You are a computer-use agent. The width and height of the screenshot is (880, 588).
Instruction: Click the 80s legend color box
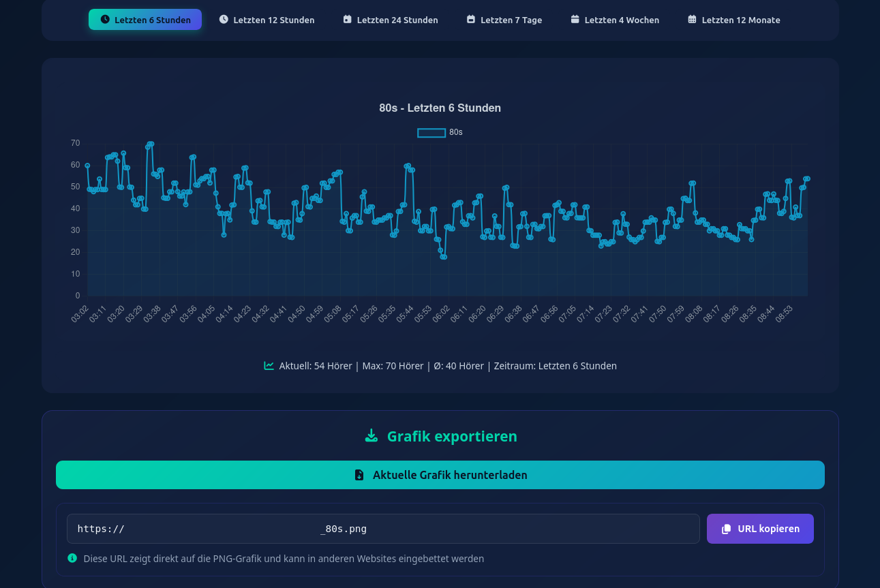point(431,132)
